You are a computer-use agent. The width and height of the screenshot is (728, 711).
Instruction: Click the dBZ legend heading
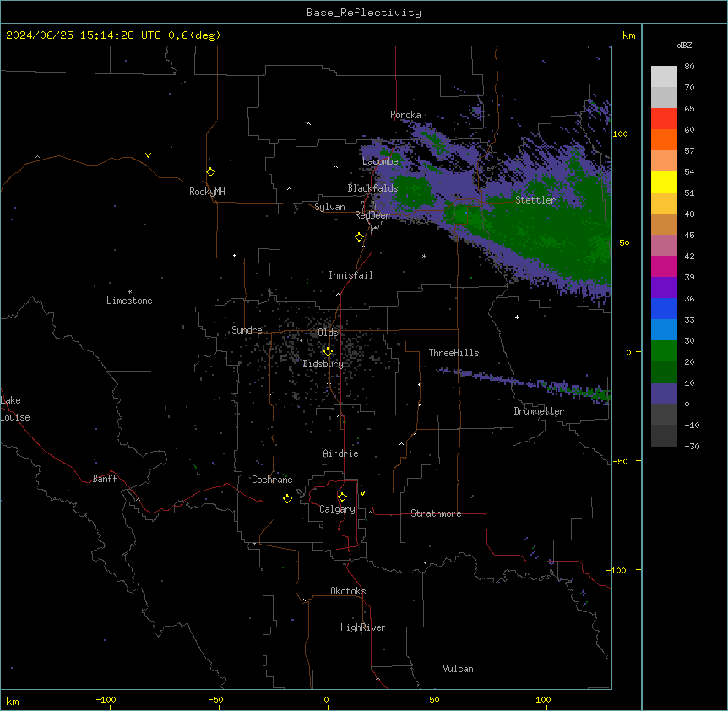point(684,45)
